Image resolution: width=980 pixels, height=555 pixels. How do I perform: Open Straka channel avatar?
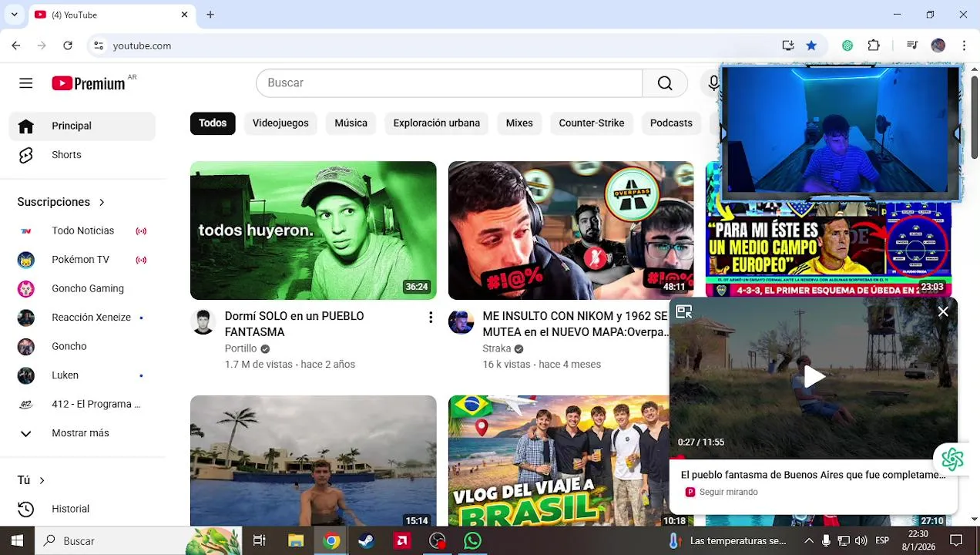point(461,322)
